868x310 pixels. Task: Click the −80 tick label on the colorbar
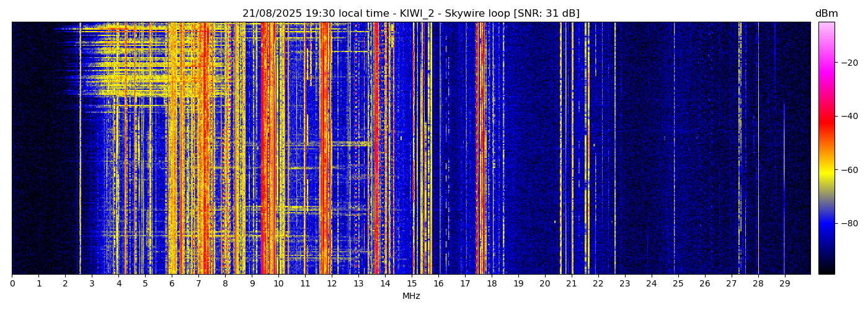pyautogui.click(x=849, y=223)
